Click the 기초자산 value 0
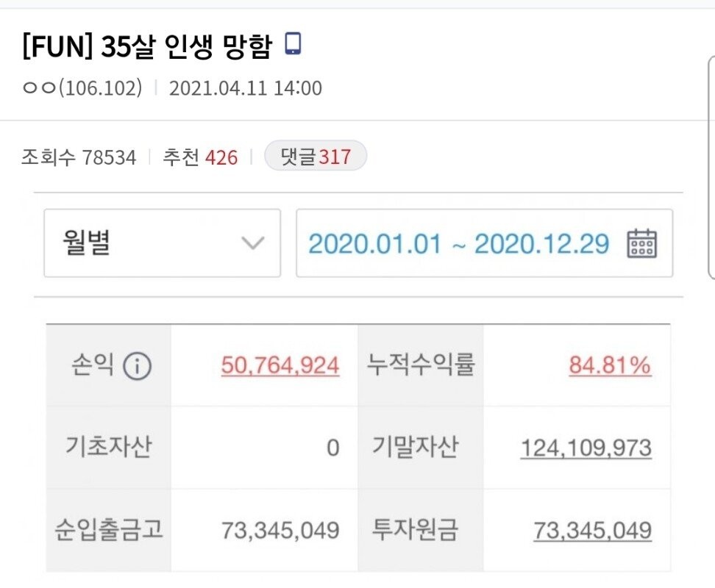Screen dimensions: 715x588 tap(332, 448)
